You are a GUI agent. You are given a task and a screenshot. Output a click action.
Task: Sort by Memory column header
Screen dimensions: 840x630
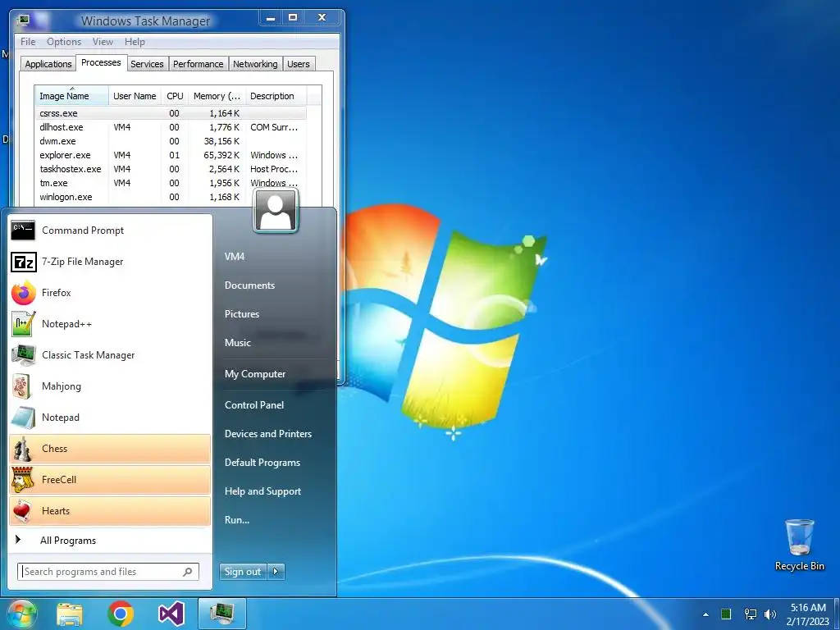(217, 96)
